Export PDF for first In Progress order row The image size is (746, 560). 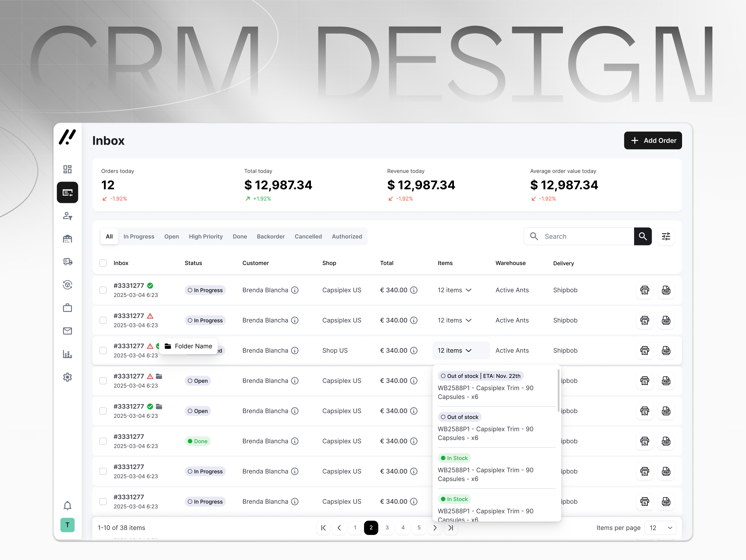click(x=666, y=291)
